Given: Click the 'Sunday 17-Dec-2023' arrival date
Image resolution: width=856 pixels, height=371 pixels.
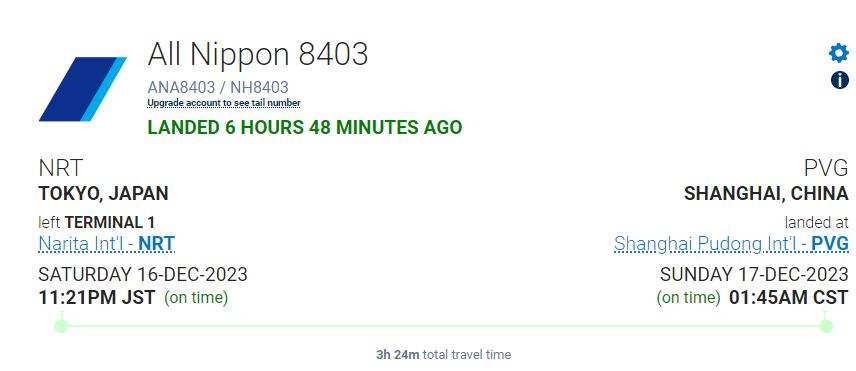Looking at the screenshot, I should pyautogui.click(x=754, y=274).
